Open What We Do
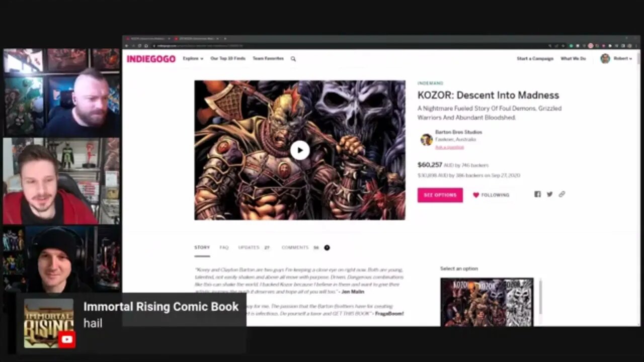Screen dimensions: 644x362 (573, 59)
